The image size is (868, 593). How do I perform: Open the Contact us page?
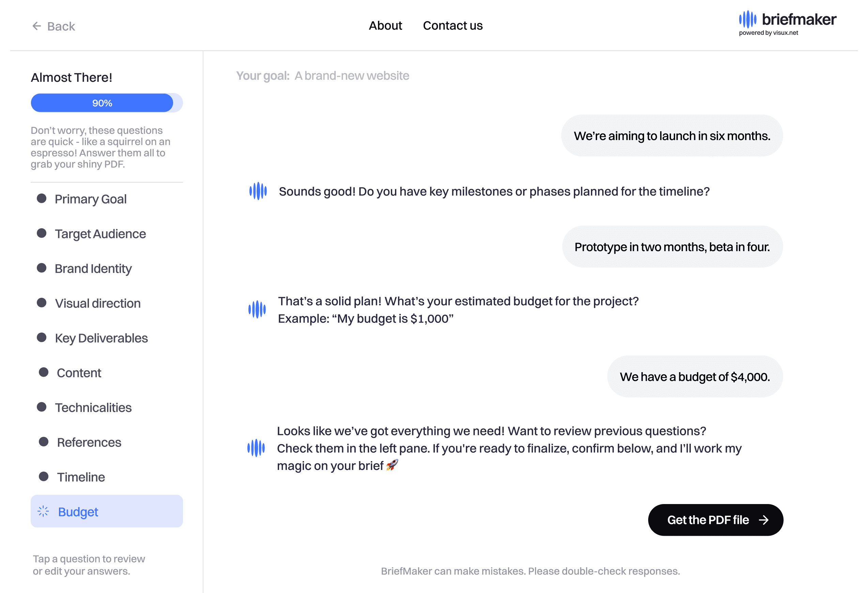point(453,26)
